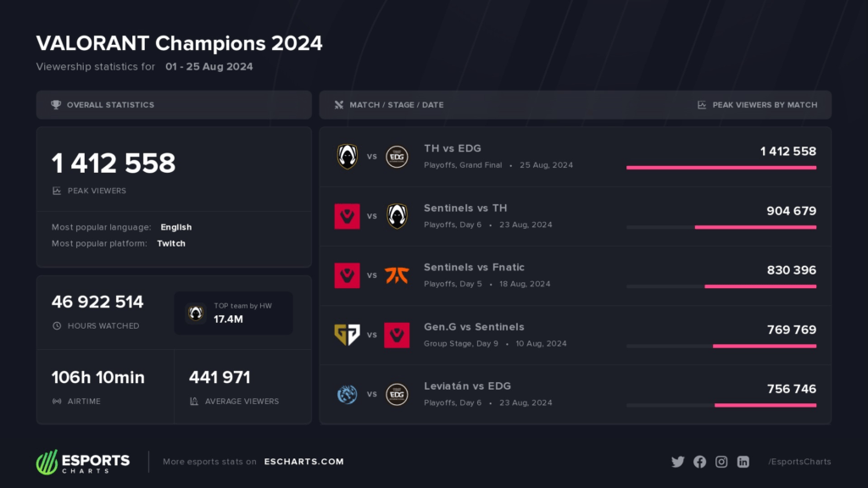The width and height of the screenshot is (868, 488).
Task: Select the Overall Statistics header
Action: click(x=174, y=104)
